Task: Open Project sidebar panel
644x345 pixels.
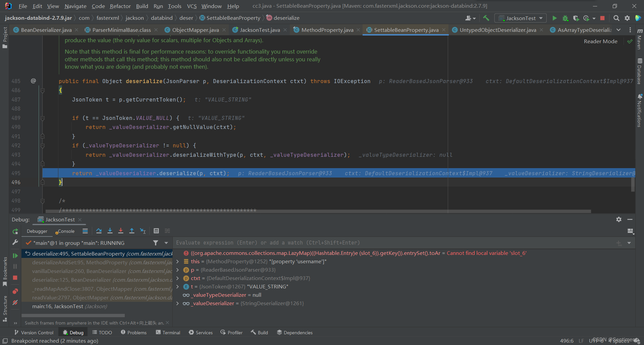Action: click(5, 37)
